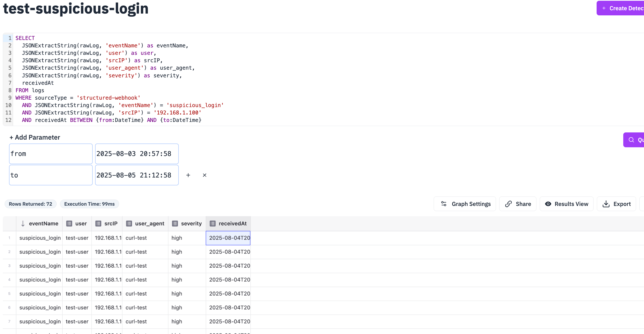Click the from parameter name field
The image size is (644, 334).
click(x=50, y=154)
